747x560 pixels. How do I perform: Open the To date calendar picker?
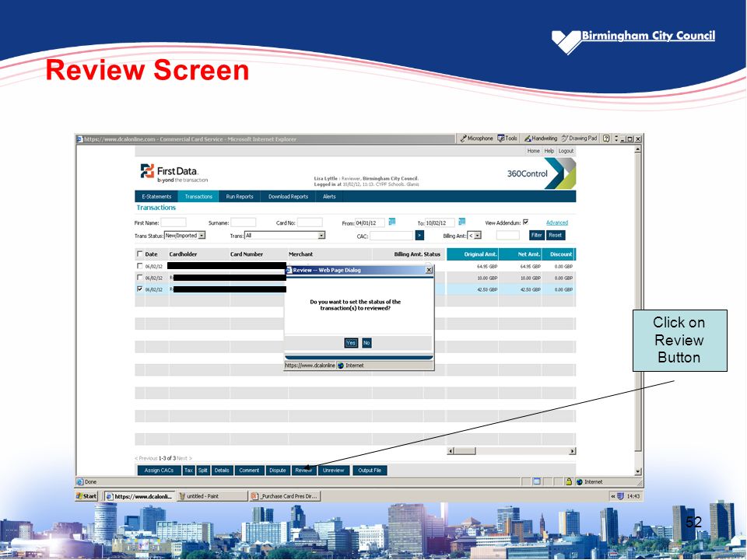(x=461, y=222)
